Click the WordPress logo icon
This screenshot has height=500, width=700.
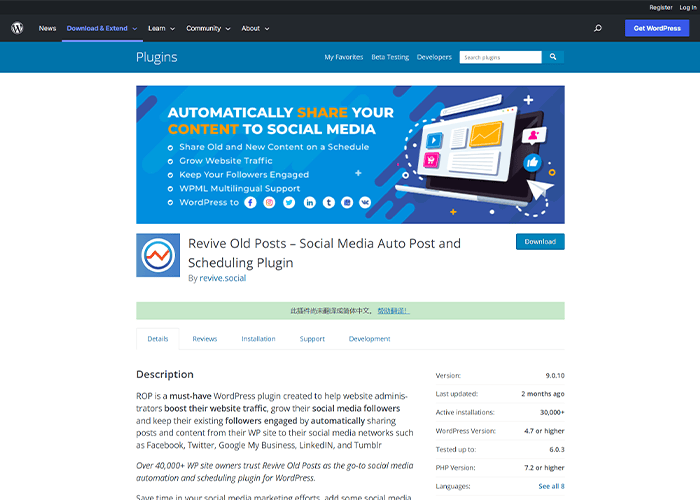pyautogui.click(x=17, y=28)
